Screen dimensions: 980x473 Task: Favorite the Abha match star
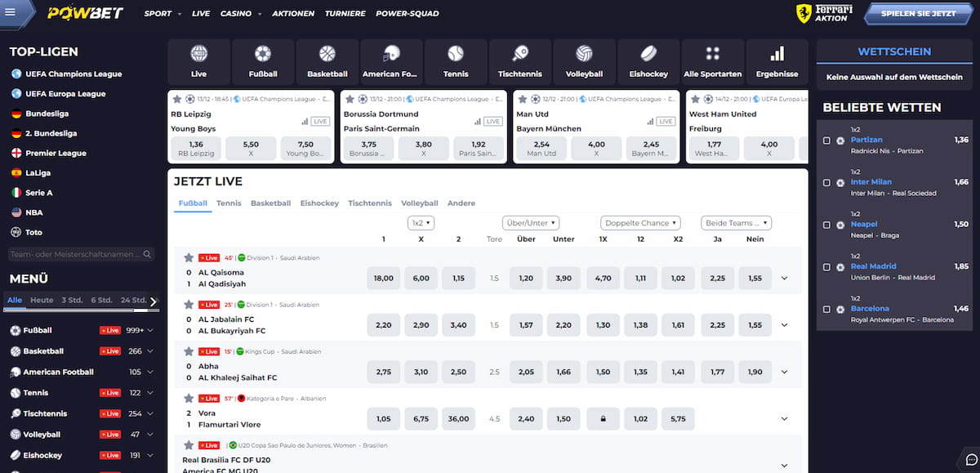click(x=189, y=351)
